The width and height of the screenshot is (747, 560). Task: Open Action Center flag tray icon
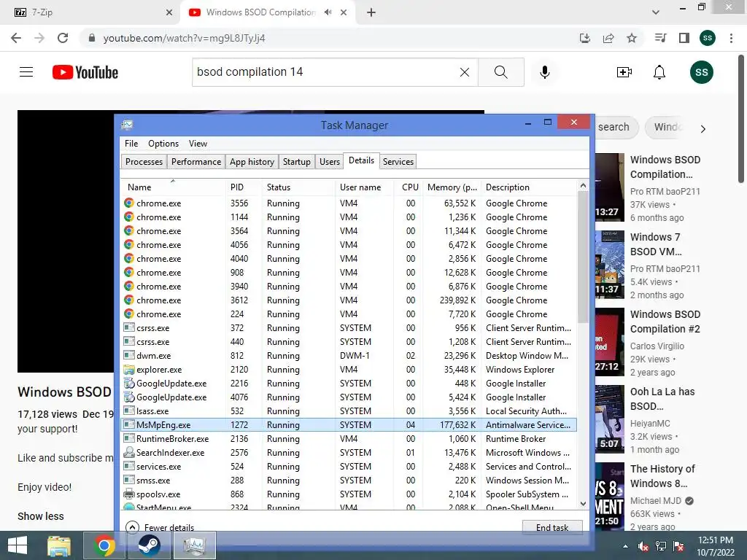(678, 546)
